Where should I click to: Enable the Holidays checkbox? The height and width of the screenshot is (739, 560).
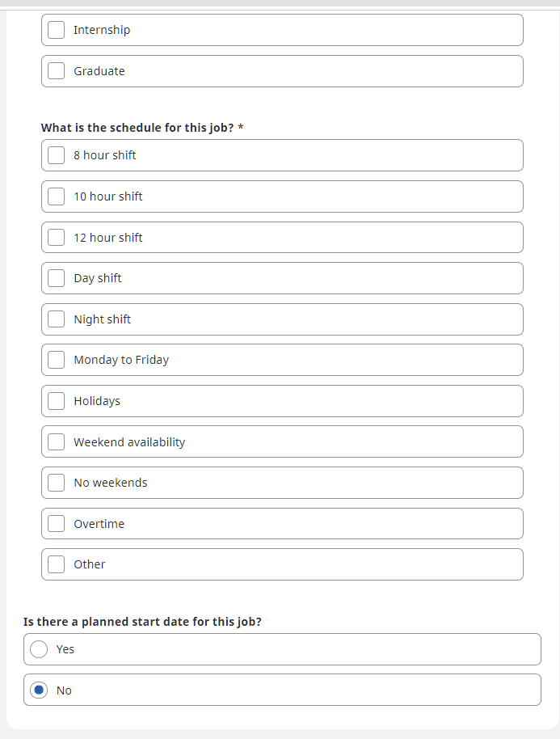56,401
